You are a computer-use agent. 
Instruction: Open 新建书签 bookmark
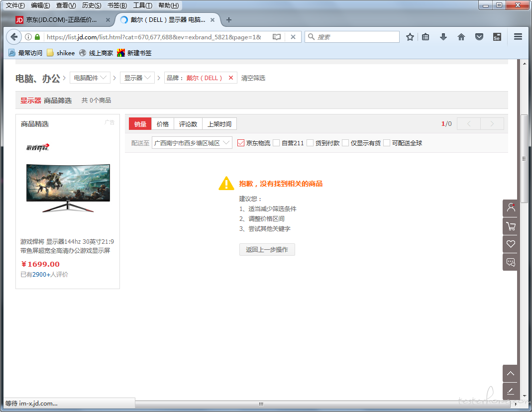click(x=134, y=53)
